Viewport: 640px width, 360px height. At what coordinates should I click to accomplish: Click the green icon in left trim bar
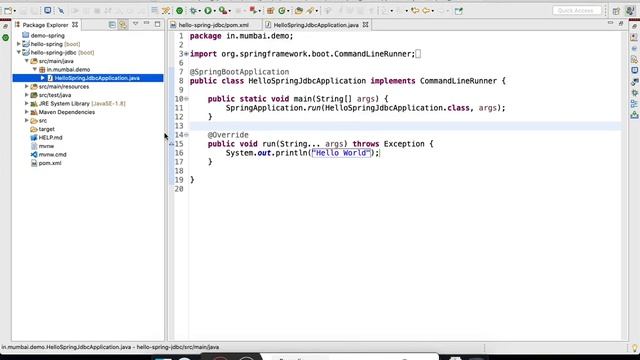point(6,38)
